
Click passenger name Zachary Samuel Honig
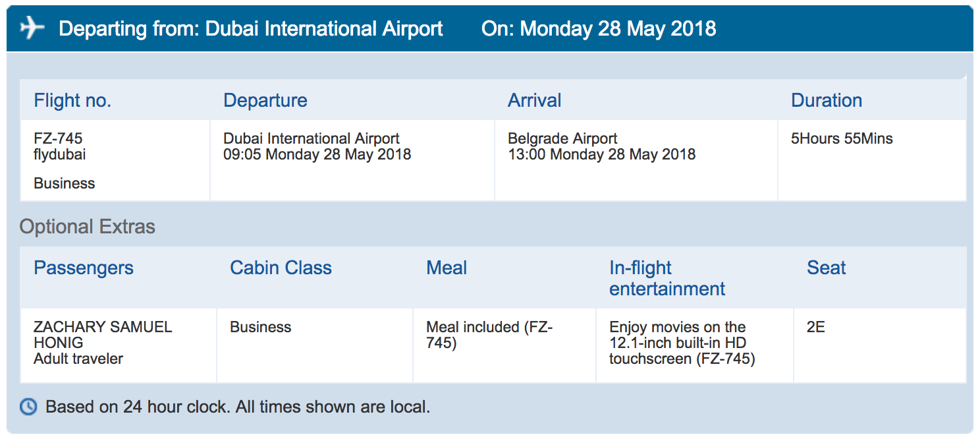pyautogui.click(x=102, y=335)
